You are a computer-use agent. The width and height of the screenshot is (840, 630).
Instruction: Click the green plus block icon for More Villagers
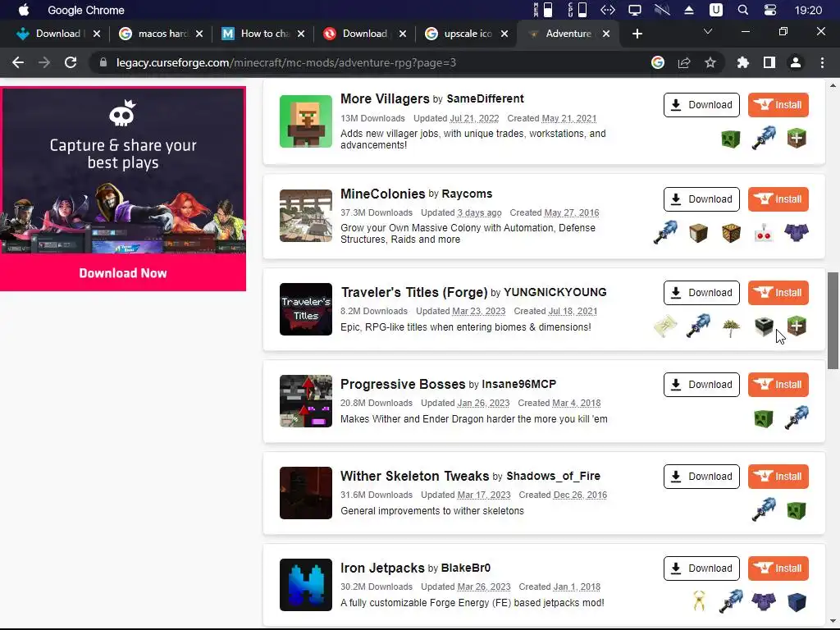(x=797, y=139)
